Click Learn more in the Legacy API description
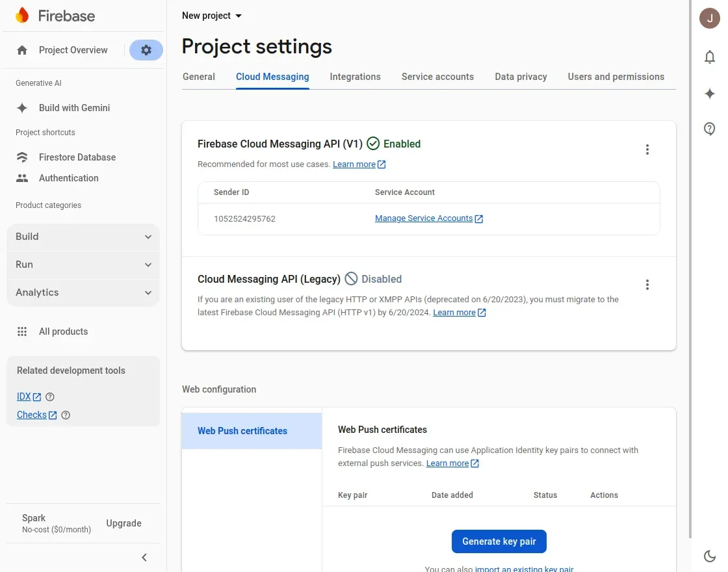 pos(454,313)
